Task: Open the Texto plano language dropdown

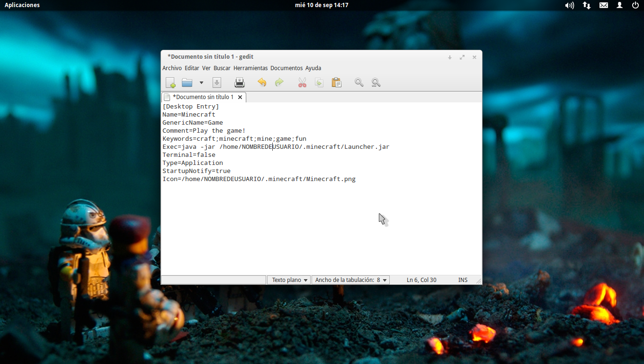Action: coord(289,280)
